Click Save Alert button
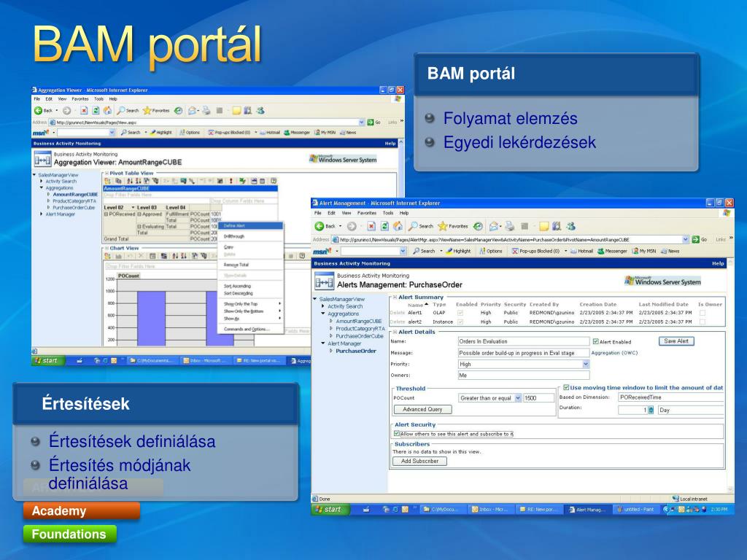 [x=676, y=341]
